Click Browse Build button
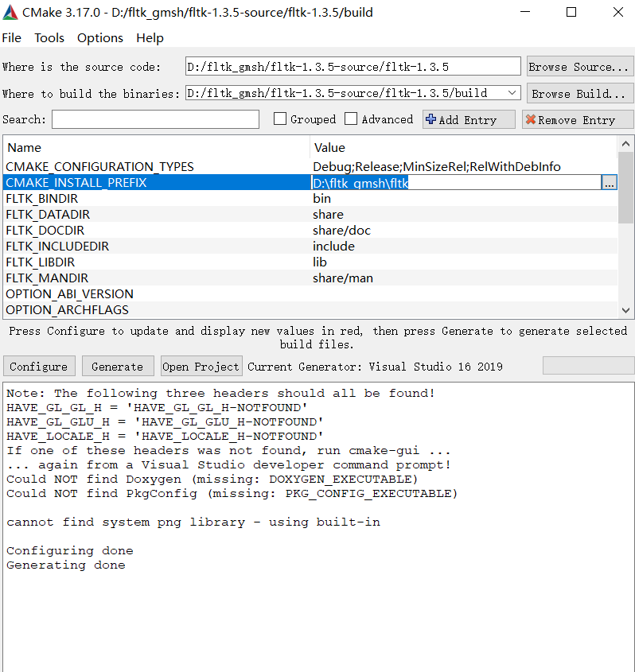Image resolution: width=635 pixels, height=672 pixels. coord(579,93)
